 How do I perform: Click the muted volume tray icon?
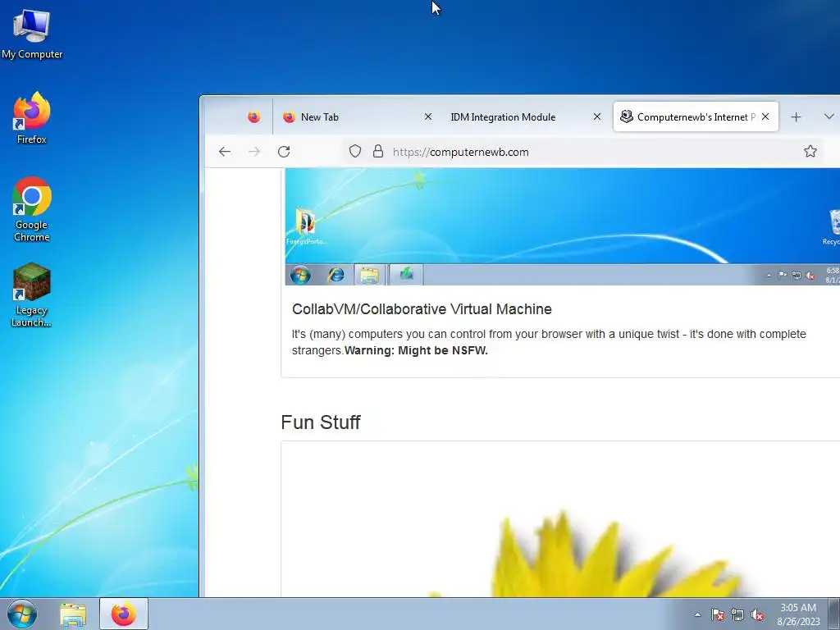(757, 614)
